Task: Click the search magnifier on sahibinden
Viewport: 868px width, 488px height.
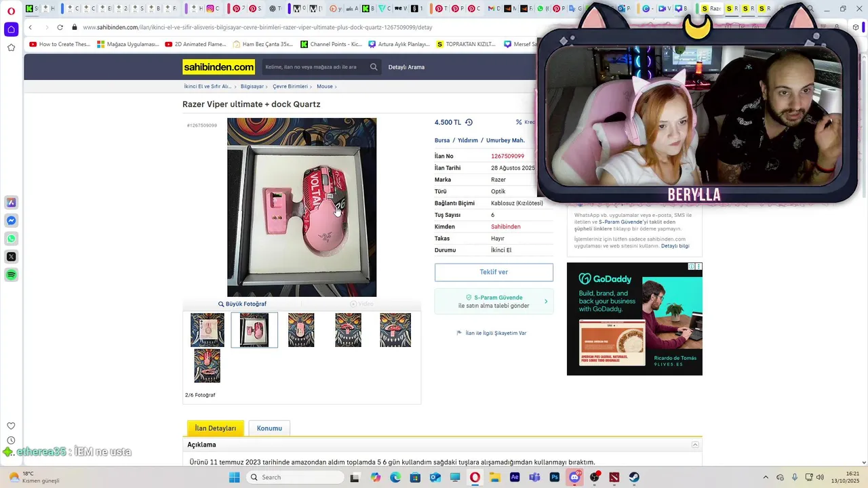Action: (374, 67)
